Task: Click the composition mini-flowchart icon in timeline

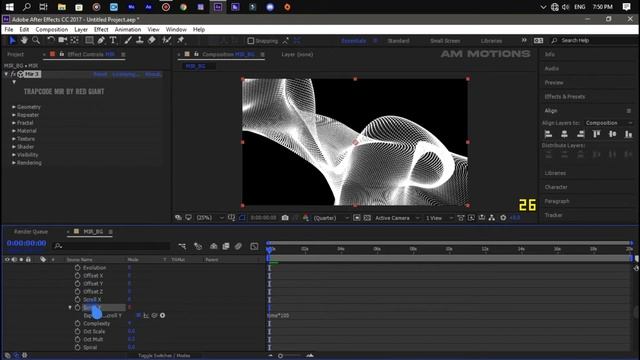Action: 182,246
